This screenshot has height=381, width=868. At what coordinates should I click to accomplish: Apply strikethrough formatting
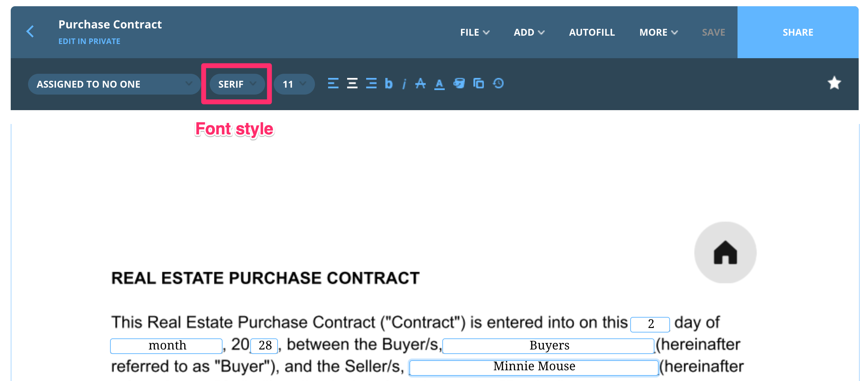coord(421,83)
